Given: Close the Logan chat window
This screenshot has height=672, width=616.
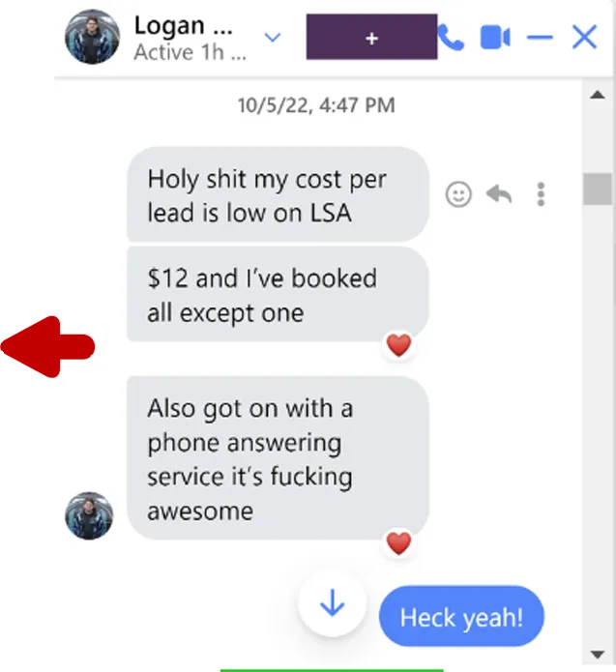Looking at the screenshot, I should tap(584, 38).
